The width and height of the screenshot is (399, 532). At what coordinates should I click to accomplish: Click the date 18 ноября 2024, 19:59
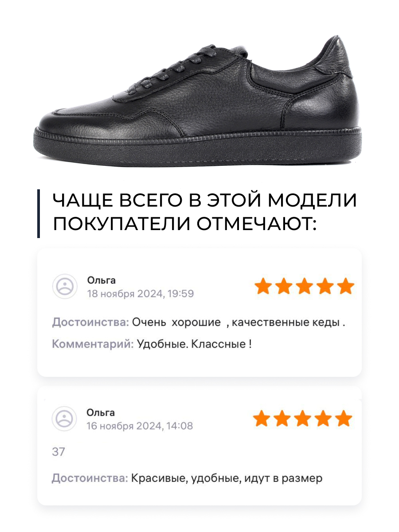141,293
